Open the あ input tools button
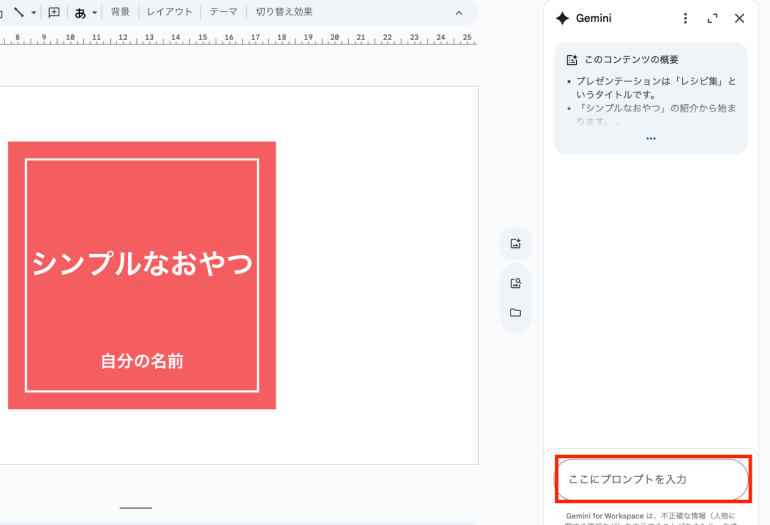 pyautogui.click(x=80, y=13)
